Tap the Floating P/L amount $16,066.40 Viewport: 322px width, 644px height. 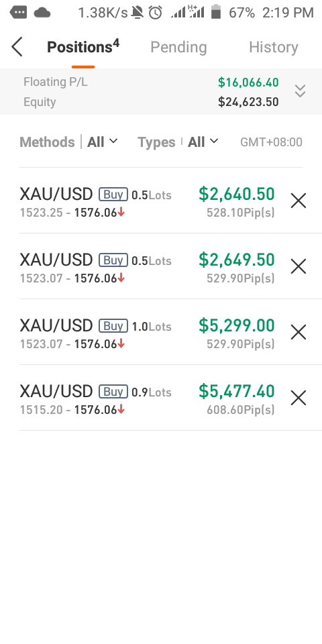[x=248, y=83]
